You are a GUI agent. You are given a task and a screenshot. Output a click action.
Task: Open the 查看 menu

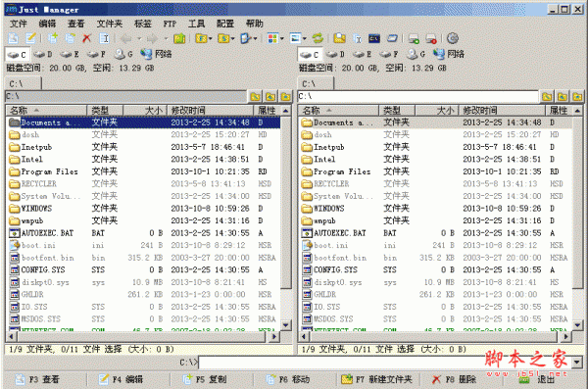pos(76,24)
